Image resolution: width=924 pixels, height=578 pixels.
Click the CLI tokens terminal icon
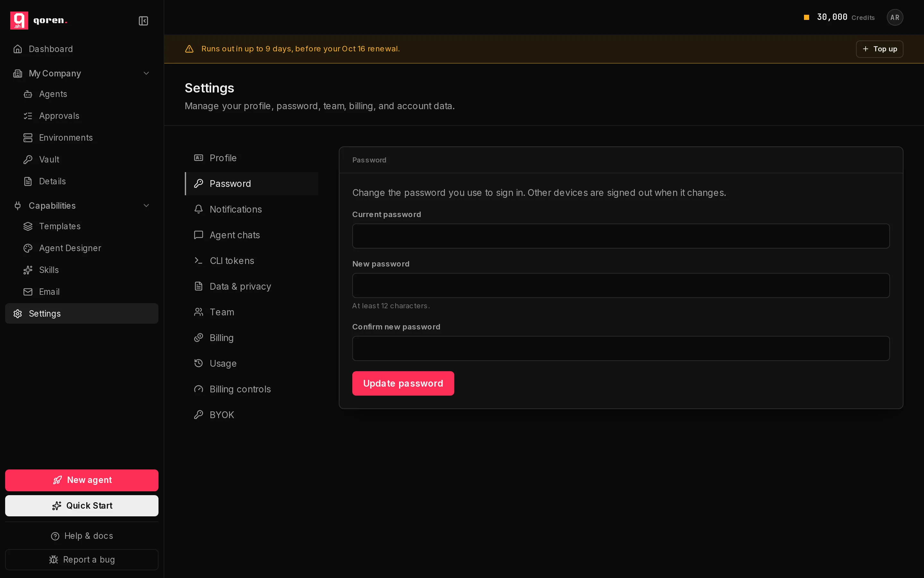pyautogui.click(x=199, y=261)
